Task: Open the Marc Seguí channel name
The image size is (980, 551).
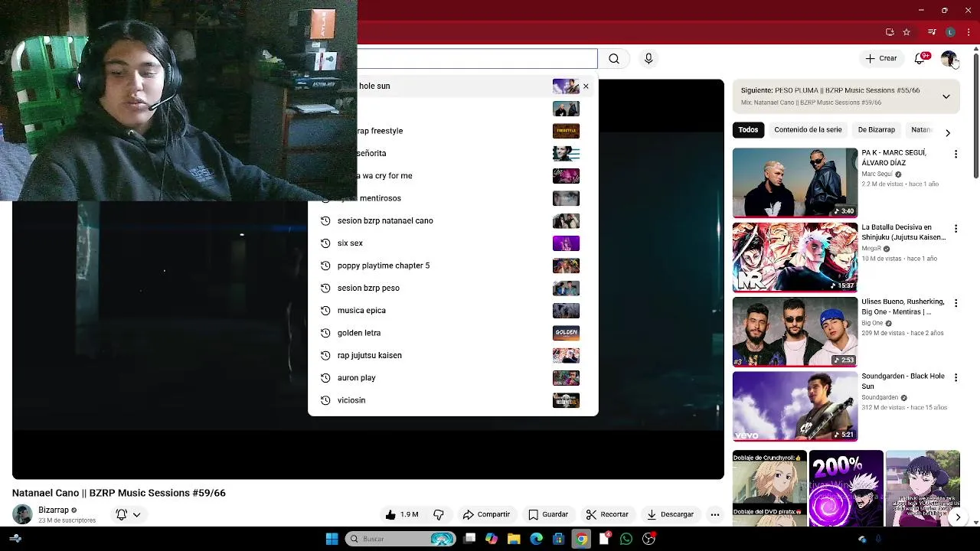Action: tap(877, 174)
